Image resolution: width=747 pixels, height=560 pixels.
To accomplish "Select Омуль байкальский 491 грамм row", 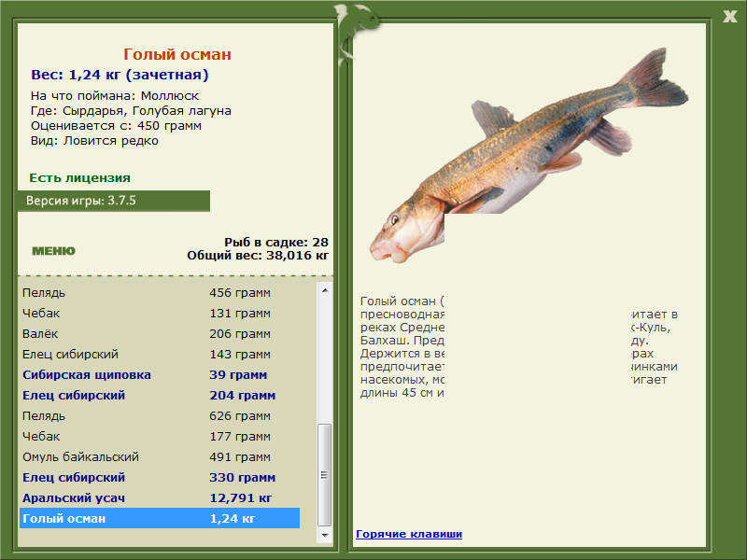I will click(160, 456).
